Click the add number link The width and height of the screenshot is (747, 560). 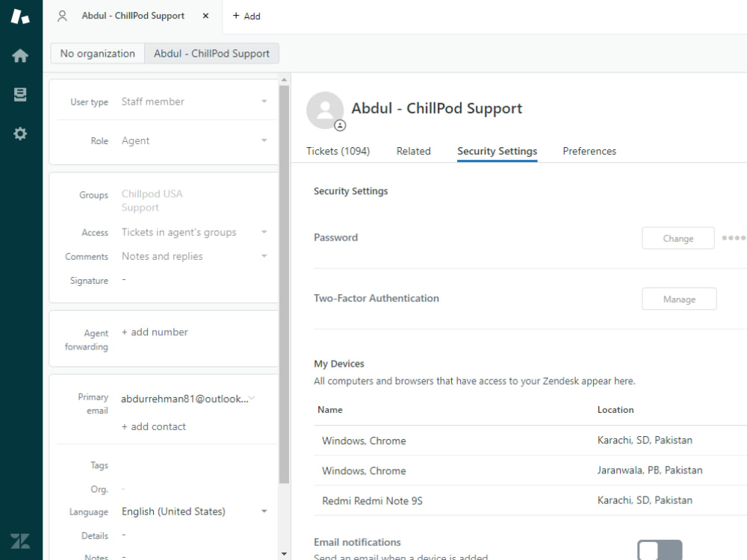[x=155, y=332]
